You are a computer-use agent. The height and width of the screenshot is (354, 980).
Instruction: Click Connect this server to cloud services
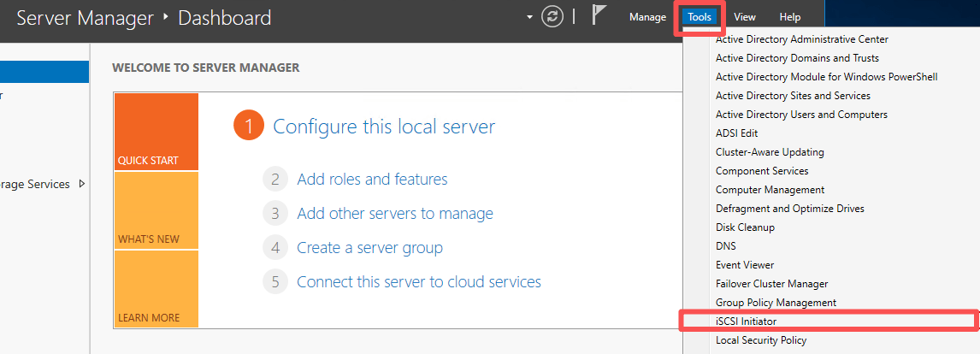(x=419, y=281)
